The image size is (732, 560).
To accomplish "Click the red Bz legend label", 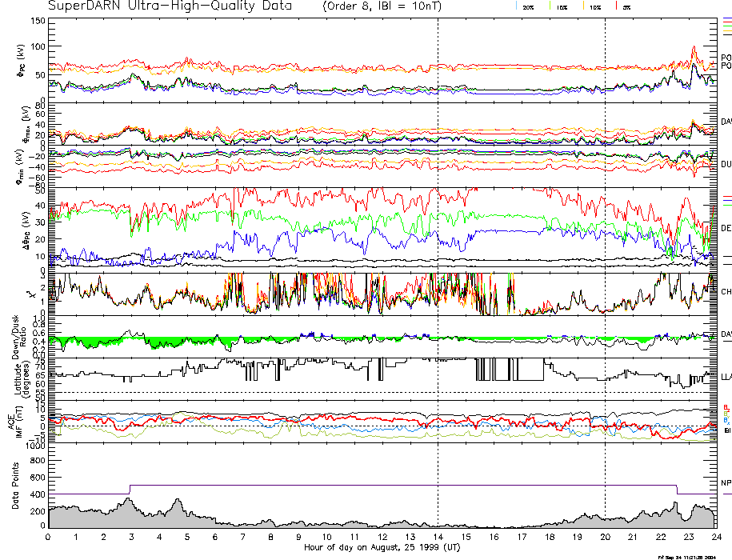I will click(x=726, y=407).
